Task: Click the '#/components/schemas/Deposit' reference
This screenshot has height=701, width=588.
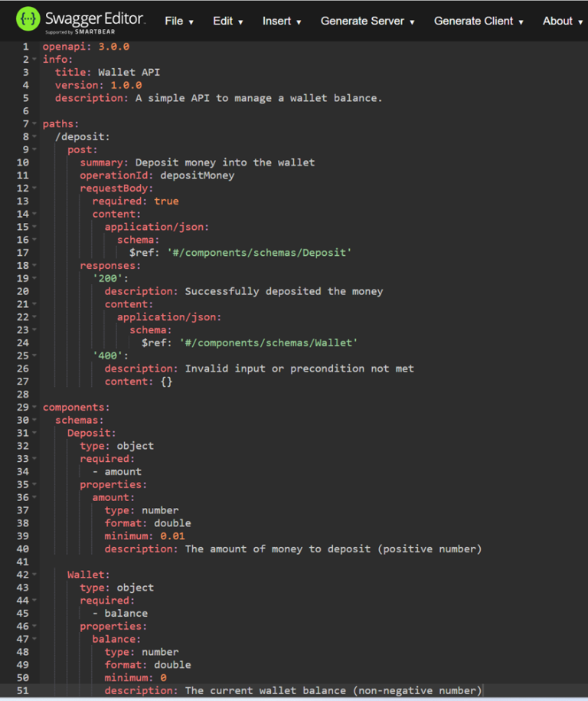Action: [259, 253]
